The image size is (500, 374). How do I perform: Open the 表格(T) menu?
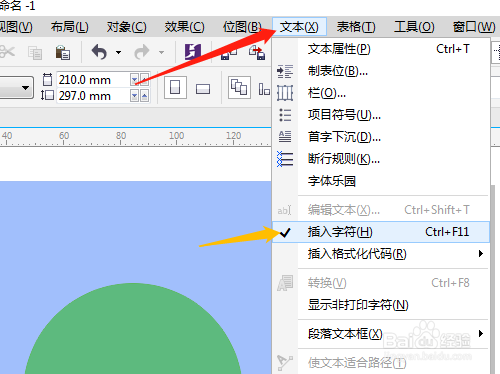[356, 27]
